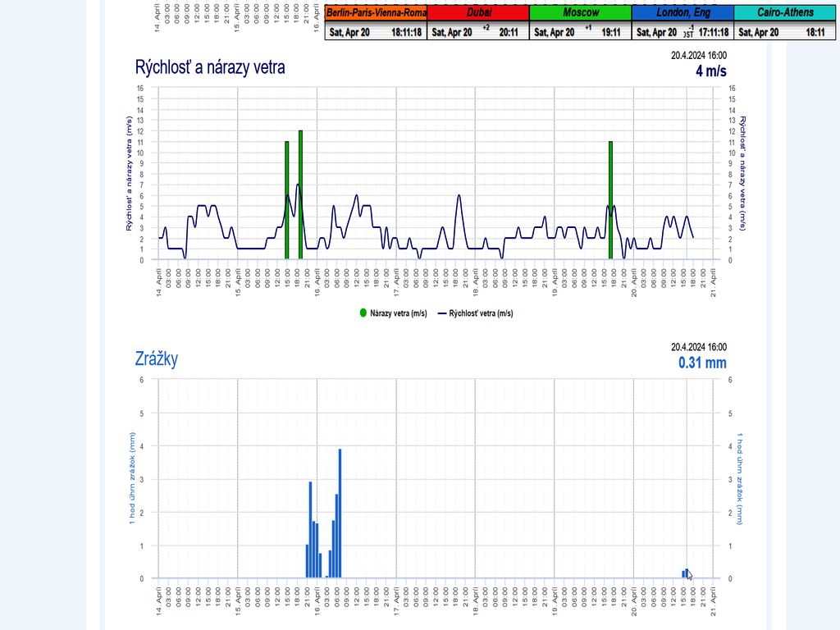Screen dimensions: 840x630
Task: Click the tallest blue rainfall bar near 4 mm
Action: click(x=340, y=513)
